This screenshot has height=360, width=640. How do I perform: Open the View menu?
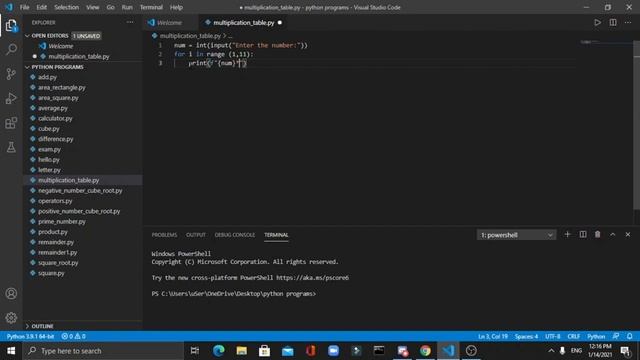(x=93, y=7)
